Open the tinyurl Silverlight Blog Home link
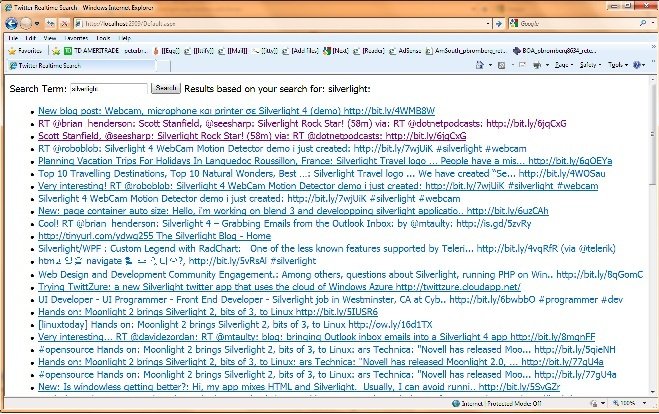This screenshot has height=414, width=659. pyautogui.click(x=154, y=236)
